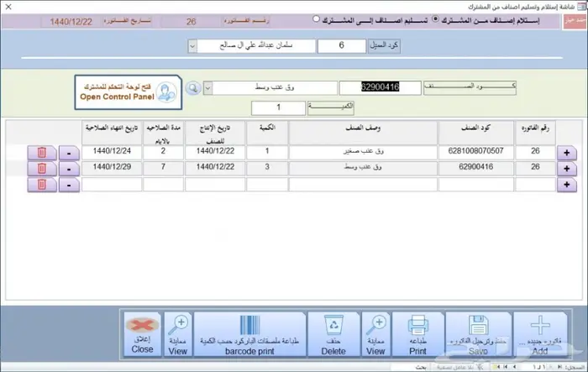Expand the item name 'ورق عنب وسط' dropdown arrow
The width and height of the screenshot is (588, 372).
click(x=207, y=88)
